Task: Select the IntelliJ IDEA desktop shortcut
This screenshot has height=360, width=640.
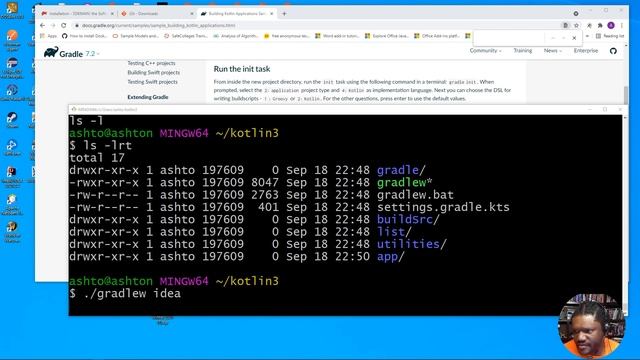Action: (12, 174)
